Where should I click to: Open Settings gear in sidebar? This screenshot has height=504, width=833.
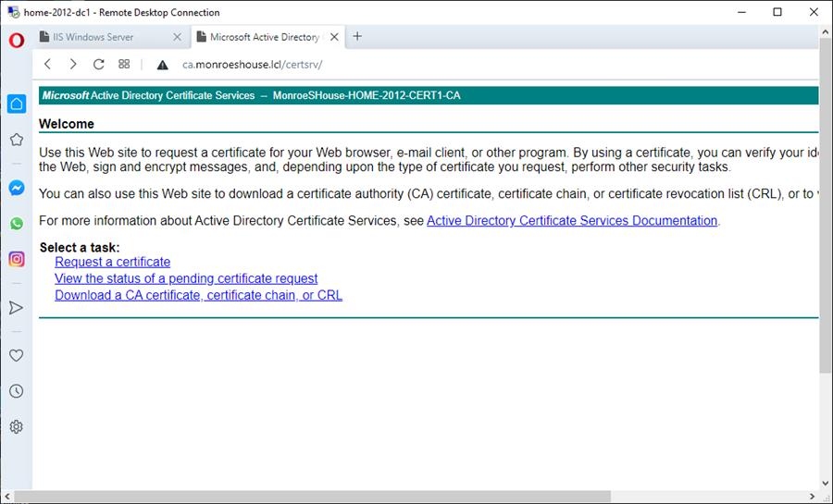17,427
